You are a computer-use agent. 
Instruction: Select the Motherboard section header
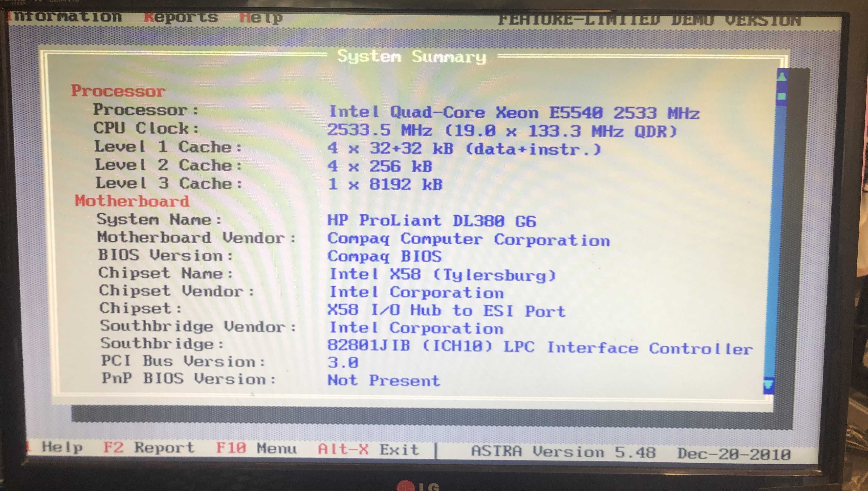[x=113, y=203]
